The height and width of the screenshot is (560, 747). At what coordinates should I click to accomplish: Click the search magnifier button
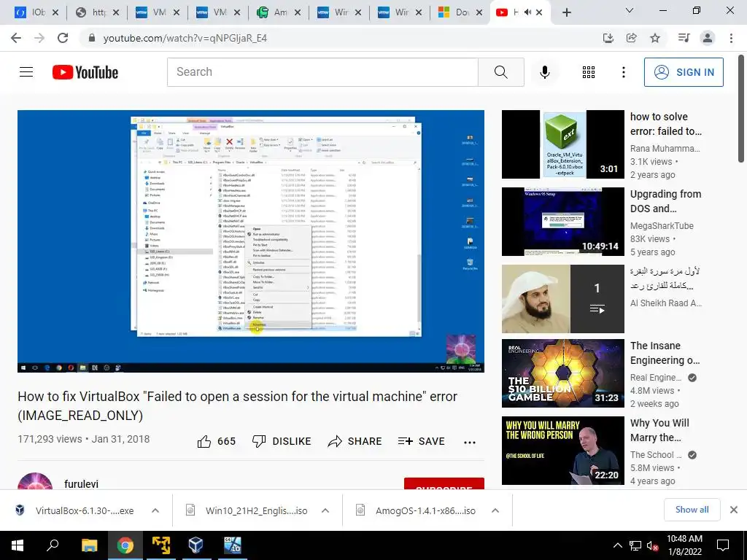[500, 72]
